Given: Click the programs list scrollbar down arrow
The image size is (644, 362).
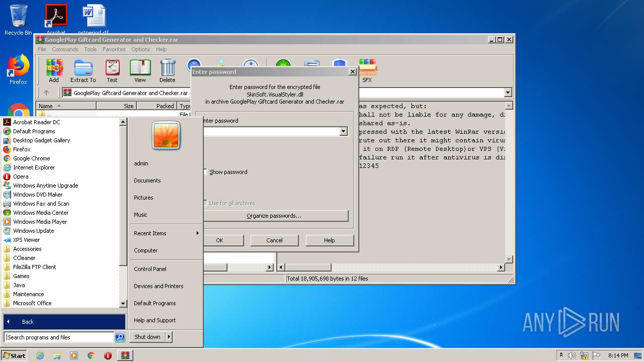Looking at the screenshot, I should [x=123, y=304].
